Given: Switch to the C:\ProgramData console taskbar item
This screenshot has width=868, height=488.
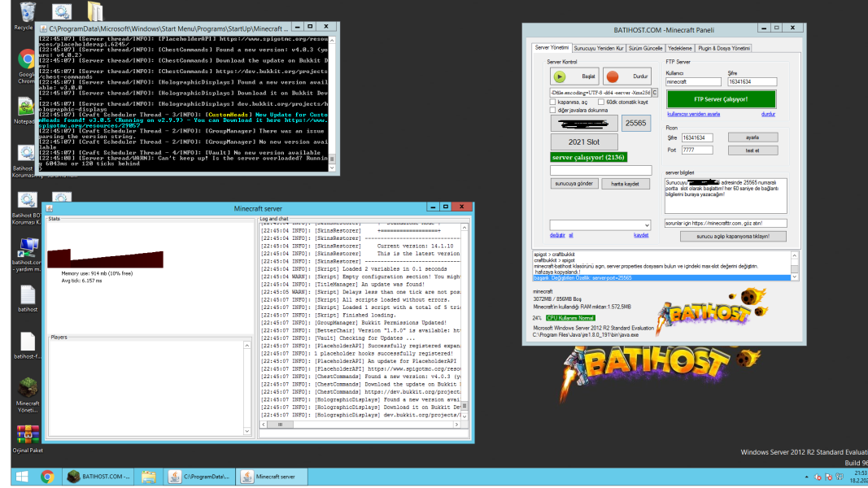Looking at the screenshot, I should tap(200, 477).
